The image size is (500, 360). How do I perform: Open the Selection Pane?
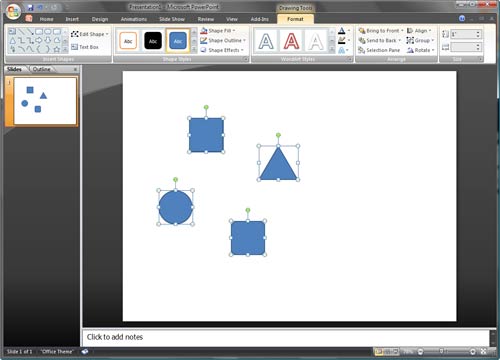pyautogui.click(x=379, y=50)
